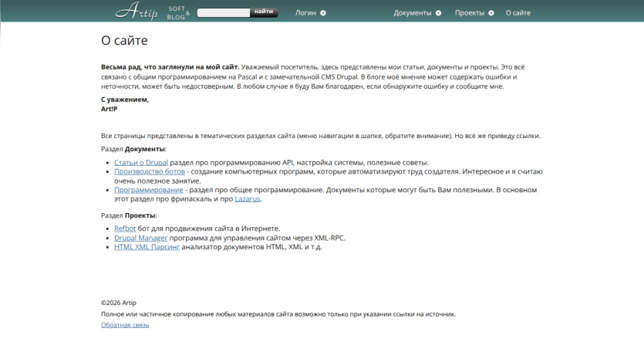Screen dimensions: 644x362
Task: Click the search input field
Action: 224,13
